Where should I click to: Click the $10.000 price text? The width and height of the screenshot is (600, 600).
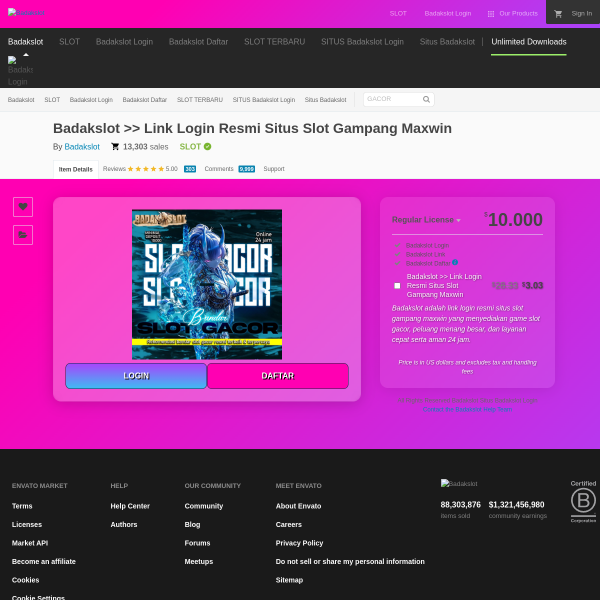click(515, 220)
